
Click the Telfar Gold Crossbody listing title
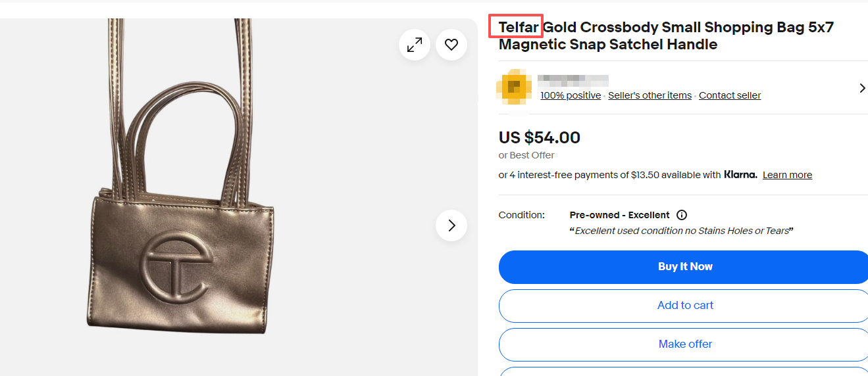pyautogui.click(x=665, y=36)
